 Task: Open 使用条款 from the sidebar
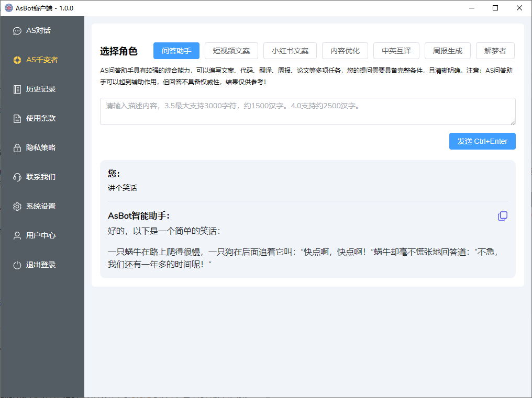point(42,118)
